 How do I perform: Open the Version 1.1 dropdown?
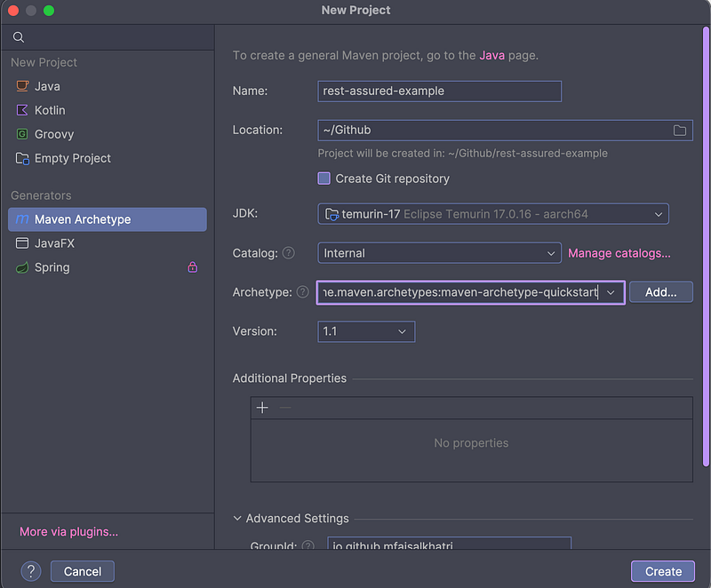(x=366, y=331)
